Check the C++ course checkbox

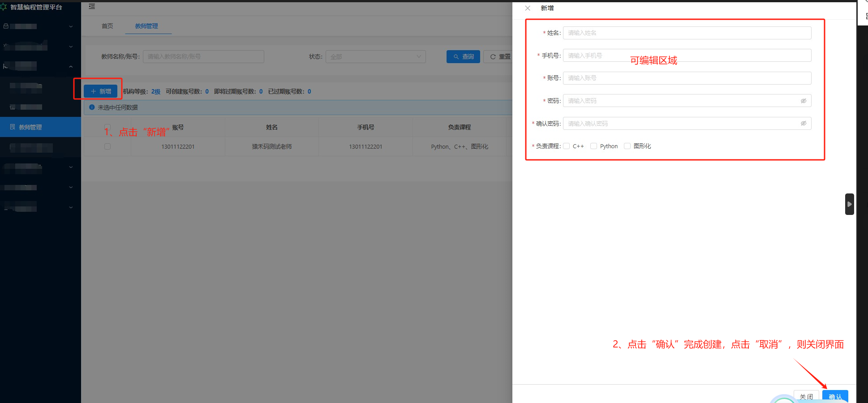pyautogui.click(x=567, y=146)
